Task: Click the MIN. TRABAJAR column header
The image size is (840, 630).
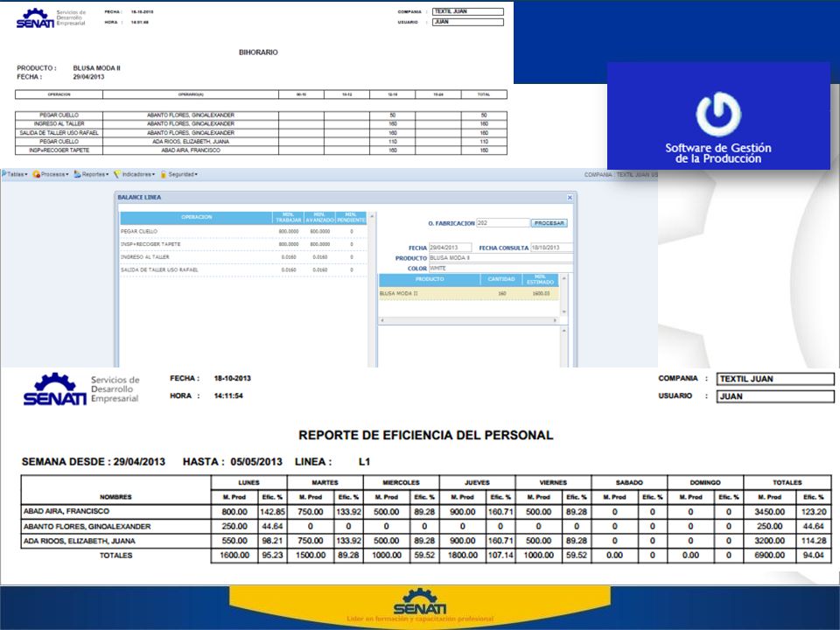Action: [288, 218]
